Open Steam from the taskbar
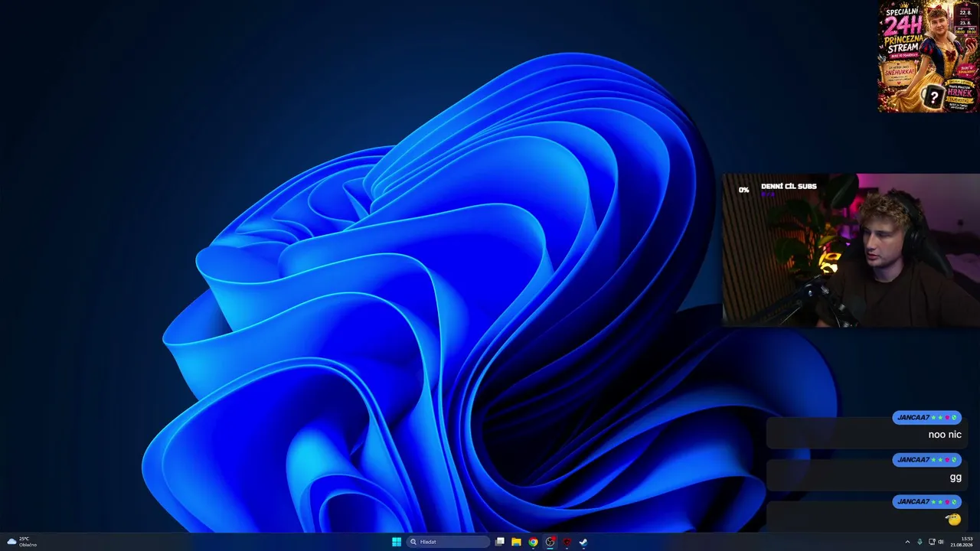980x551 pixels. pos(583,542)
